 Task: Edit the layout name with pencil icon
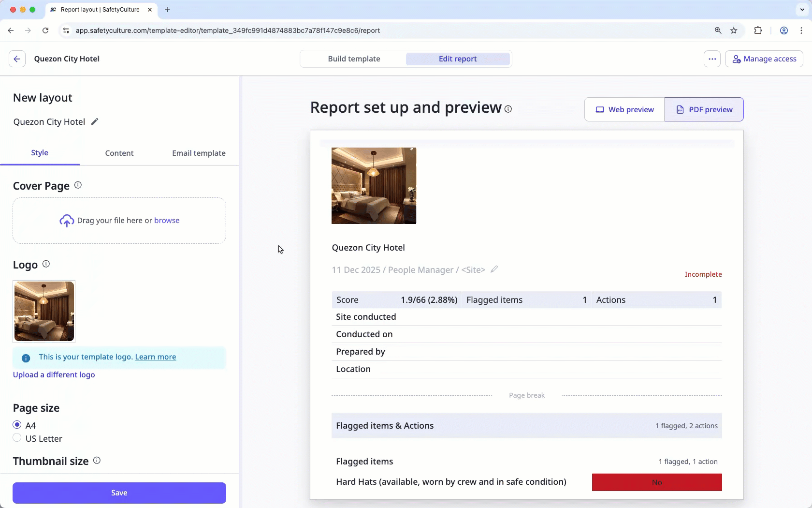[95, 121]
